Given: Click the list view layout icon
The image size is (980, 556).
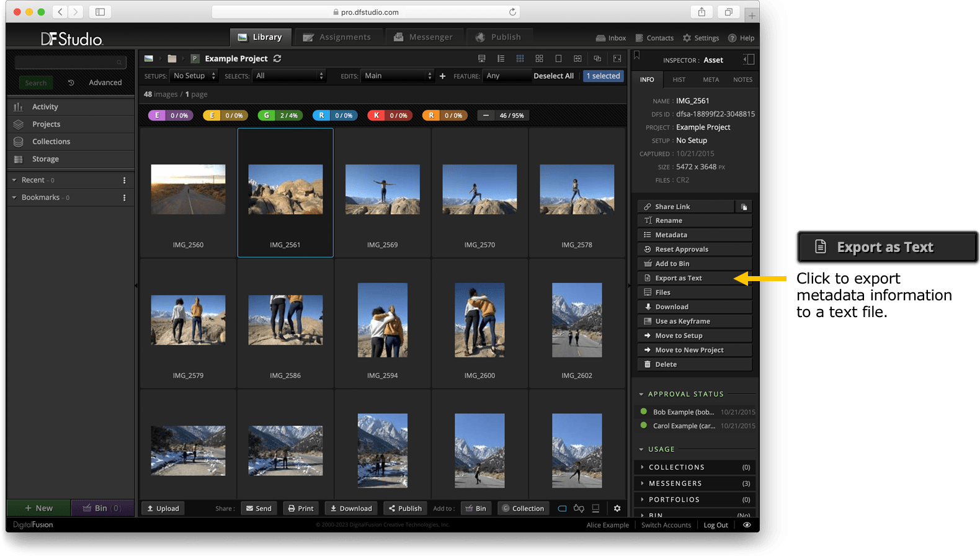Looking at the screenshot, I should point(501,58).
